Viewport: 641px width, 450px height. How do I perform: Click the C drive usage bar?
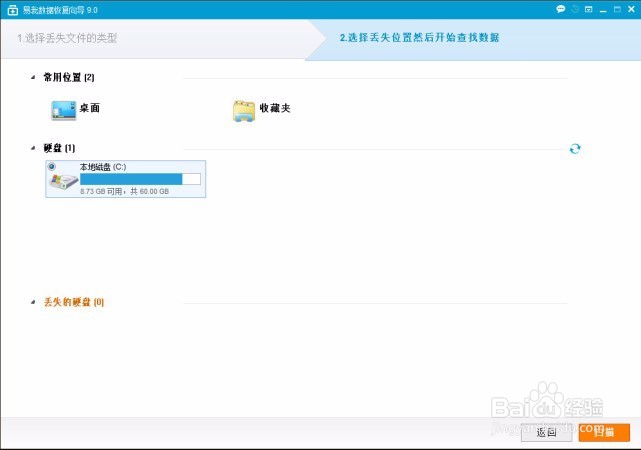coord(140,179)
